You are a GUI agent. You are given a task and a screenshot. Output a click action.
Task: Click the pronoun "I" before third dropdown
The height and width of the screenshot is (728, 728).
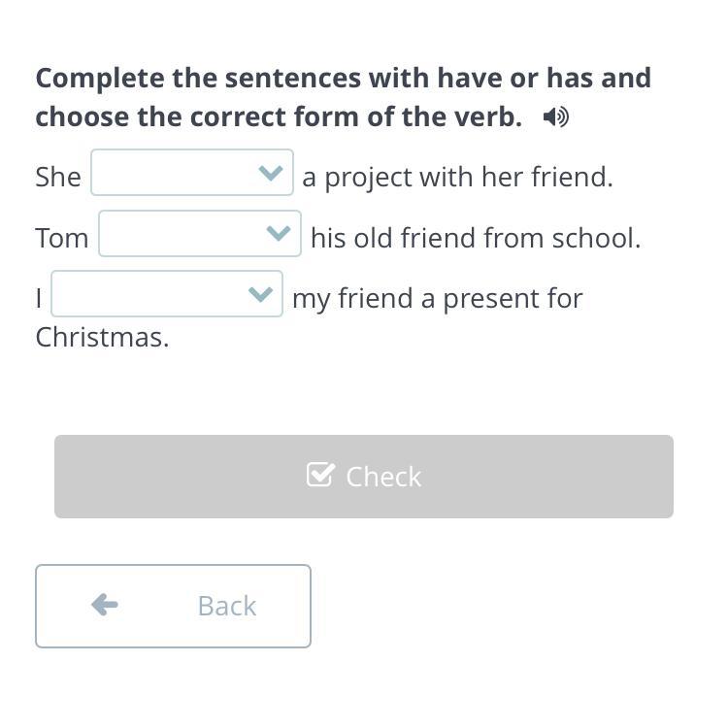click(39, 298)
